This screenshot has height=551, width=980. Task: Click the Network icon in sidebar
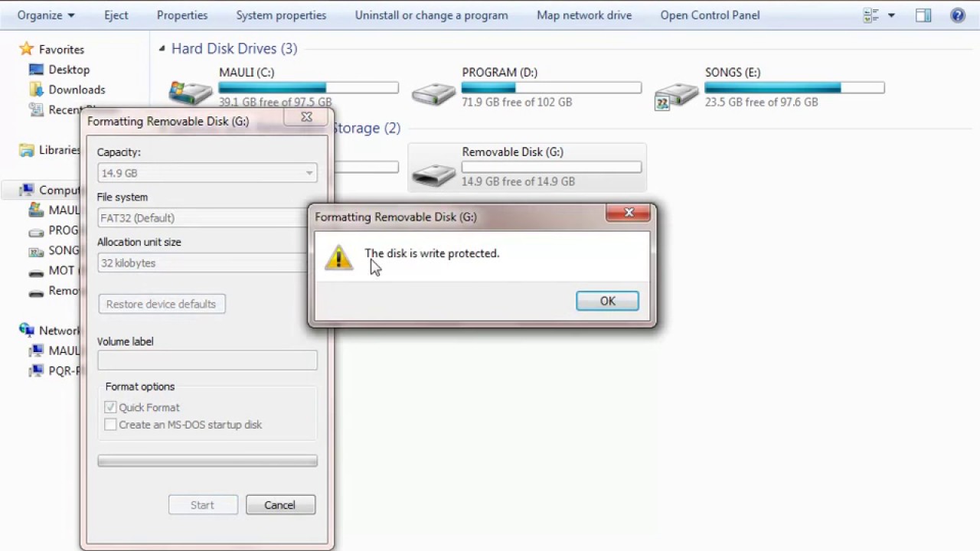tap(27, 331)
